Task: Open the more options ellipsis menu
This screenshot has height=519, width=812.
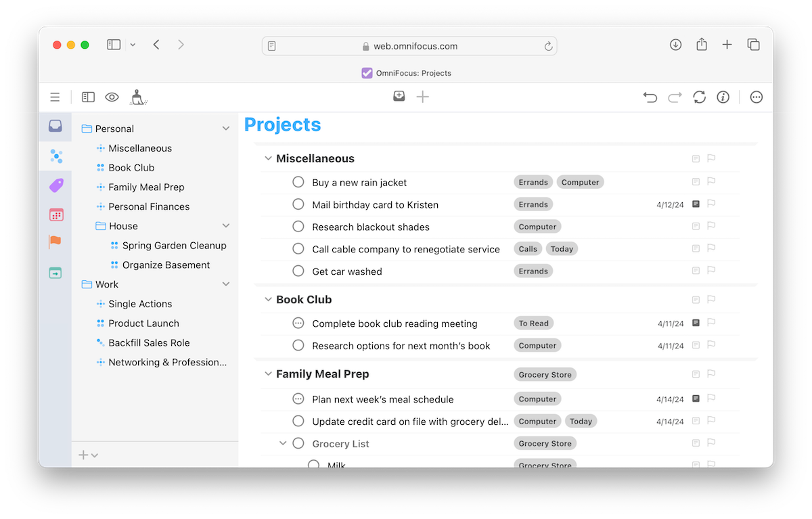Action: (x=757, y=97)
